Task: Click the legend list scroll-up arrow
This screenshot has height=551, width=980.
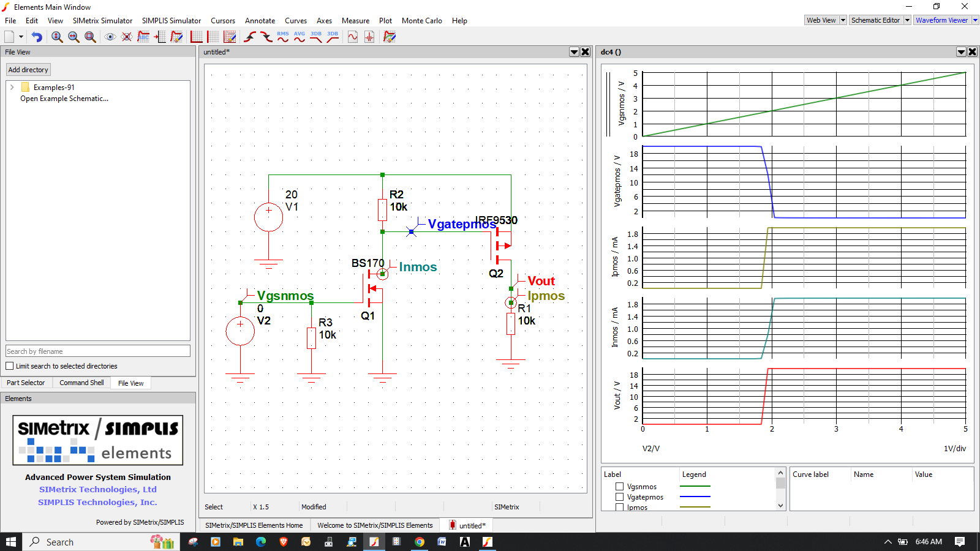Action: point(780,473)
